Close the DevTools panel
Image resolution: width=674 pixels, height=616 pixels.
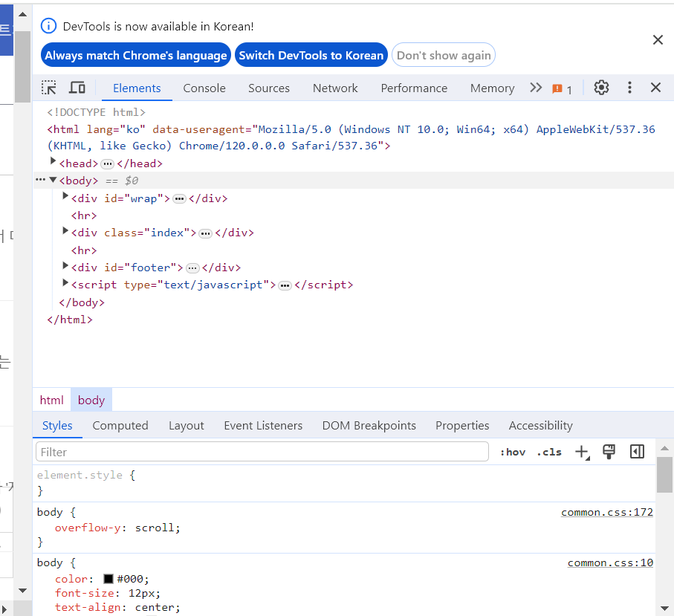tap(655, 88)
